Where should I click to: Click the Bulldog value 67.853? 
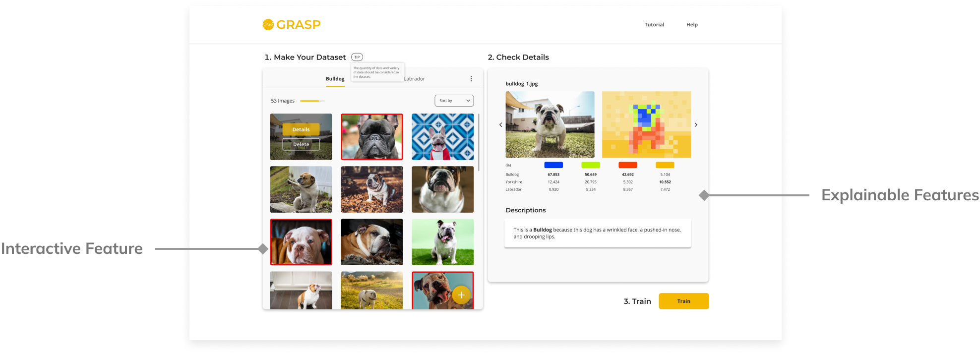[553, 175]
